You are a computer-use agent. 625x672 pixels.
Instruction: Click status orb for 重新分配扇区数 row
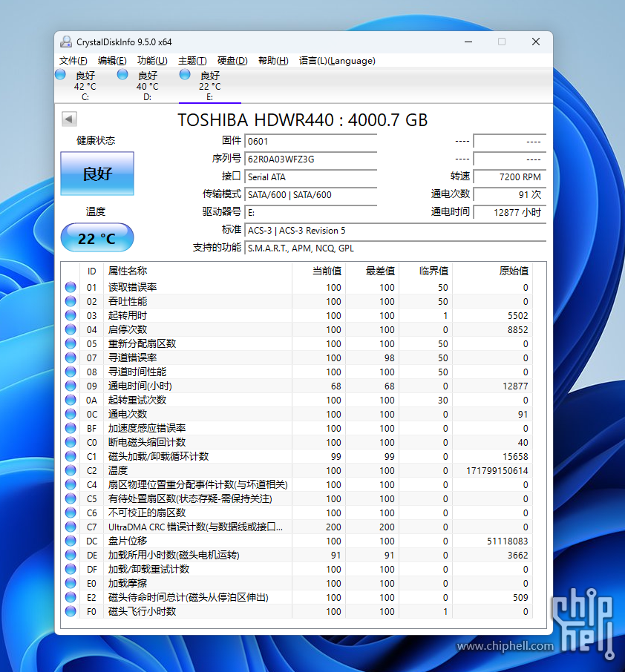pyautogui.click(x=71, y=343)
